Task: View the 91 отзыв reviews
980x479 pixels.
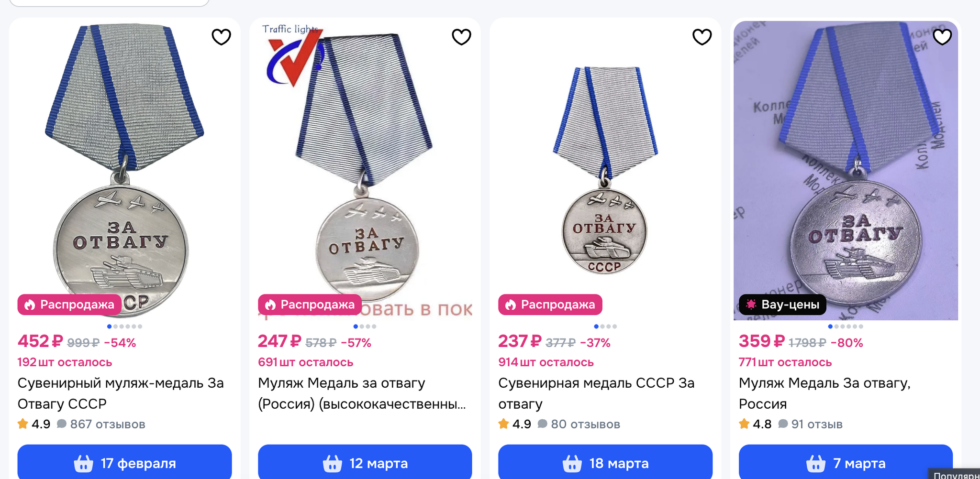Action: pos(810,424)
